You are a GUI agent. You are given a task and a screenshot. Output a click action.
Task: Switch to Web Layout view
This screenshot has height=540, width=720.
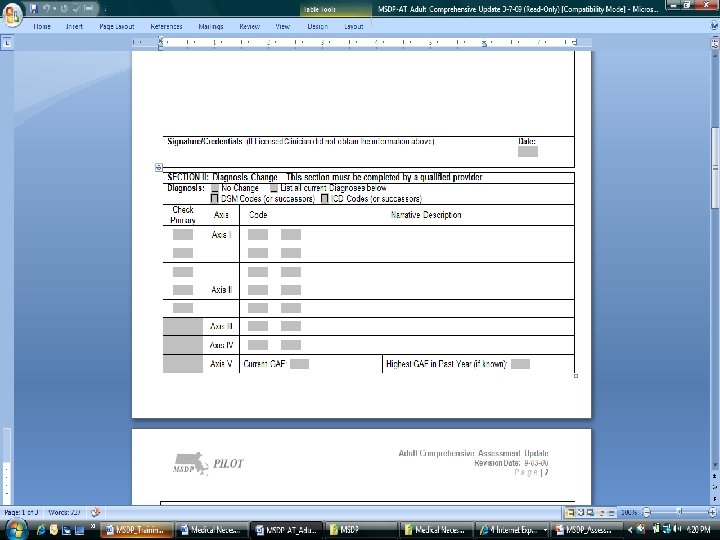[591, 512]
